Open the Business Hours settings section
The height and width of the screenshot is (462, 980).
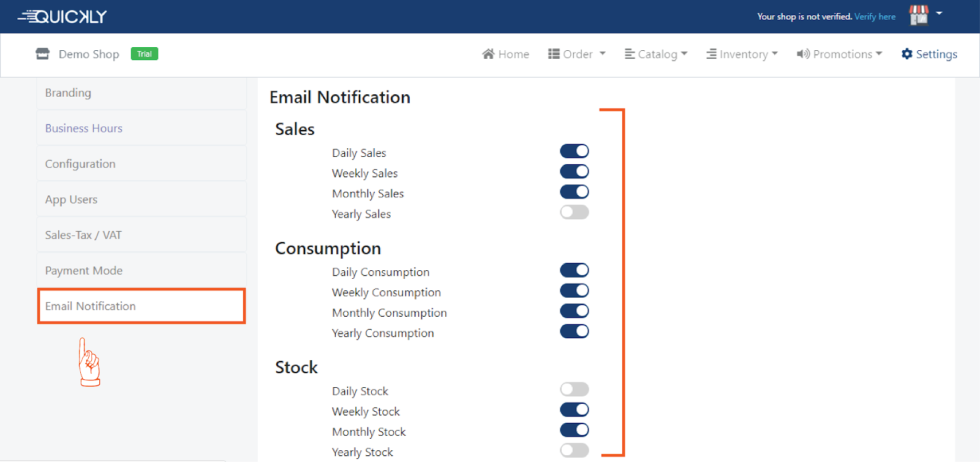click(84, 128)
